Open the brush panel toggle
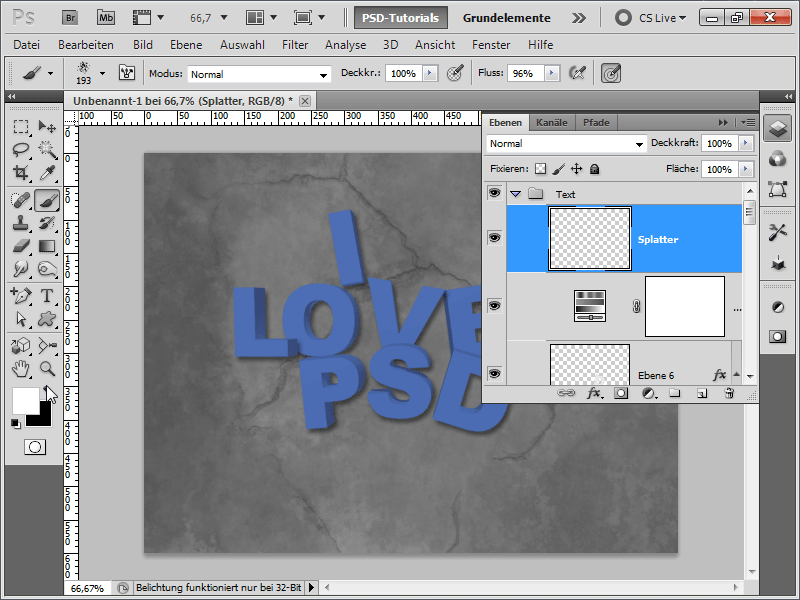Image resolution: width=800 pixels, height=600 pixels. pos(127,73)
